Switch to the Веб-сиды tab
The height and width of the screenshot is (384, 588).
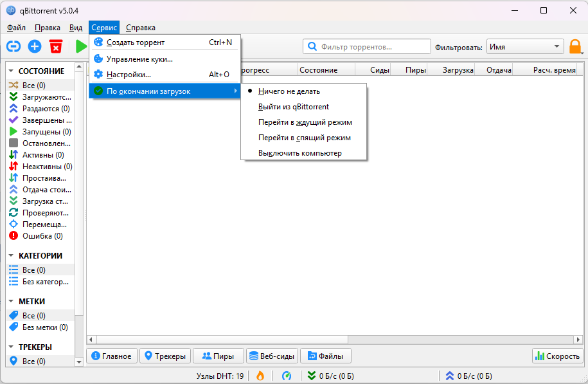tap(272, 356)
